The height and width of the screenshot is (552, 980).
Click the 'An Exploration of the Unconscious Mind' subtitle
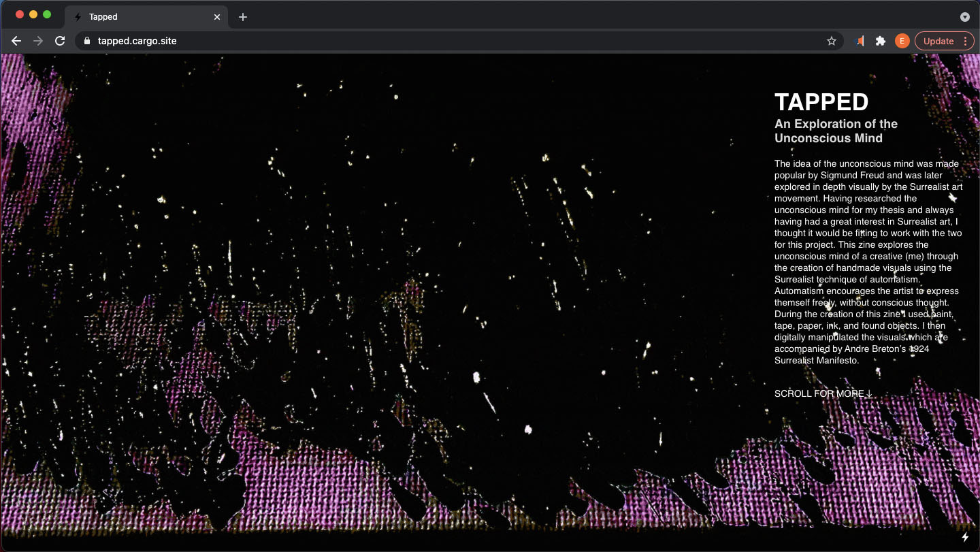coord(836,131)
